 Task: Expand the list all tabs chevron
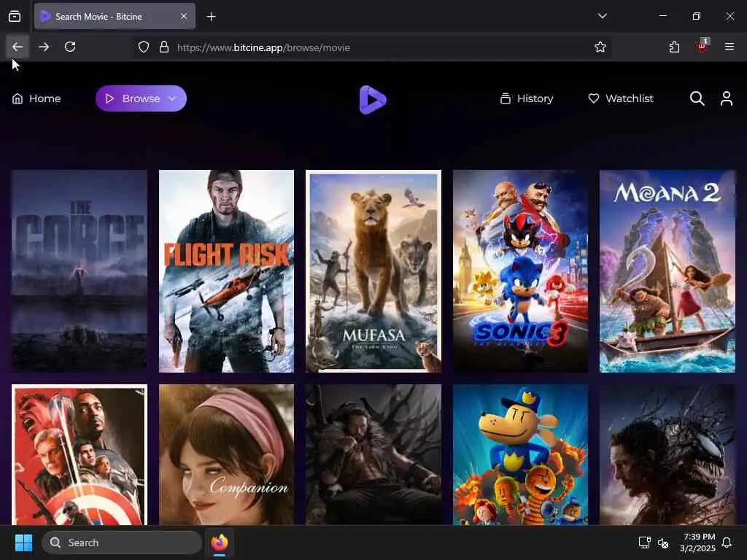tap(602, 16)
